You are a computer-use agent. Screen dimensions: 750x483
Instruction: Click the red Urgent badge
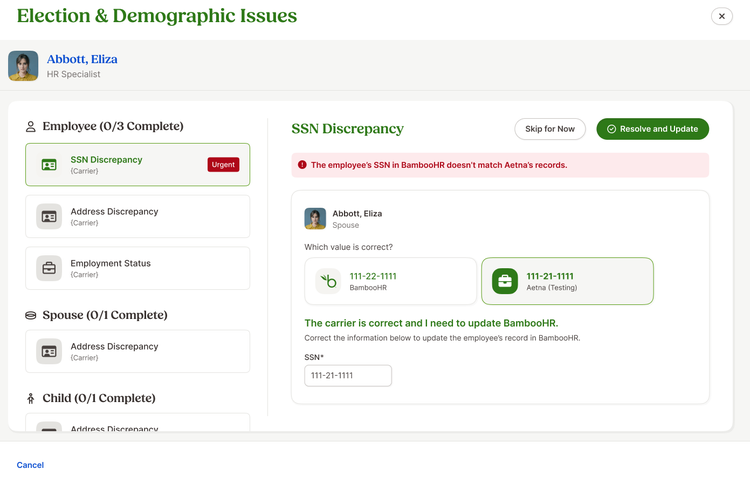click(223, 165)
